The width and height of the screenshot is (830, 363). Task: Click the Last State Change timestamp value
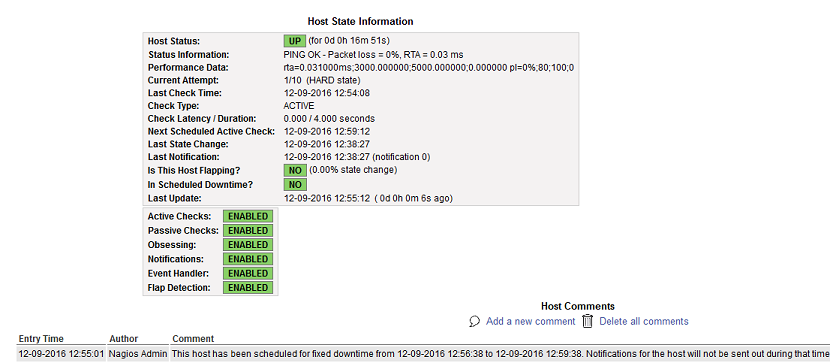coord(327,144)
